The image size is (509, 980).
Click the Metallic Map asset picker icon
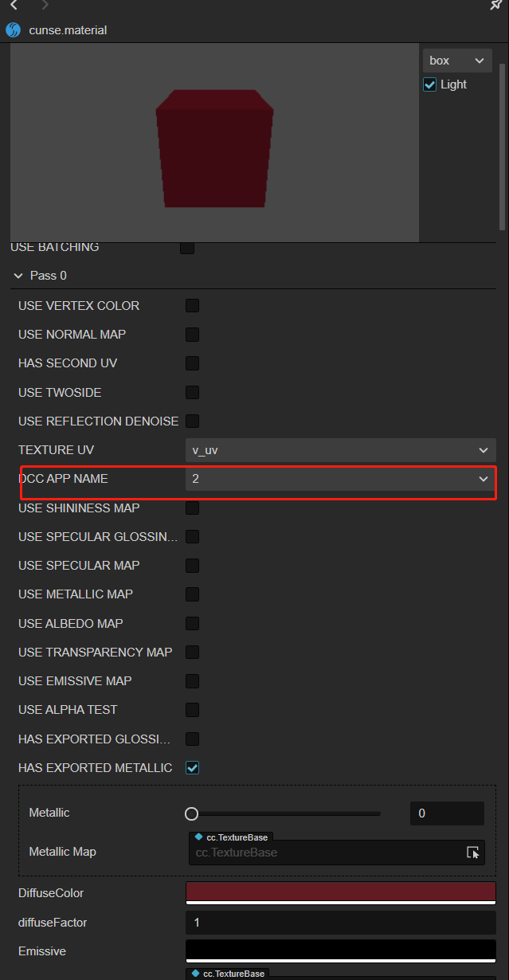click(473, 853)
